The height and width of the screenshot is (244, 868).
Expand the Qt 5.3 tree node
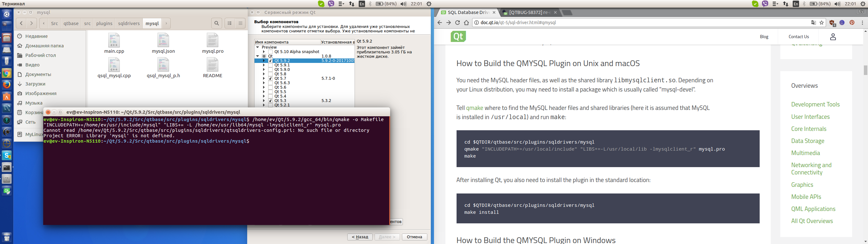click(264, 100)
